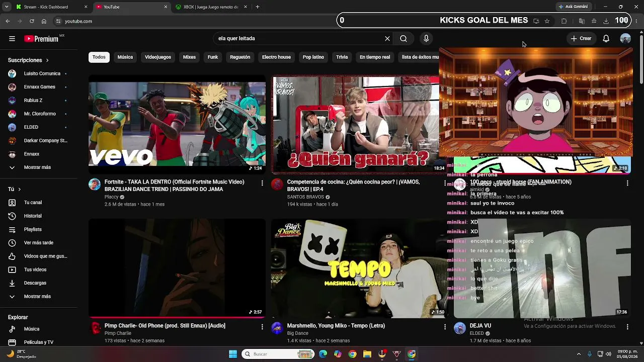Open the browser tab search dropdown
This screenshot has height=362, width=644.
tap(7, 7)
